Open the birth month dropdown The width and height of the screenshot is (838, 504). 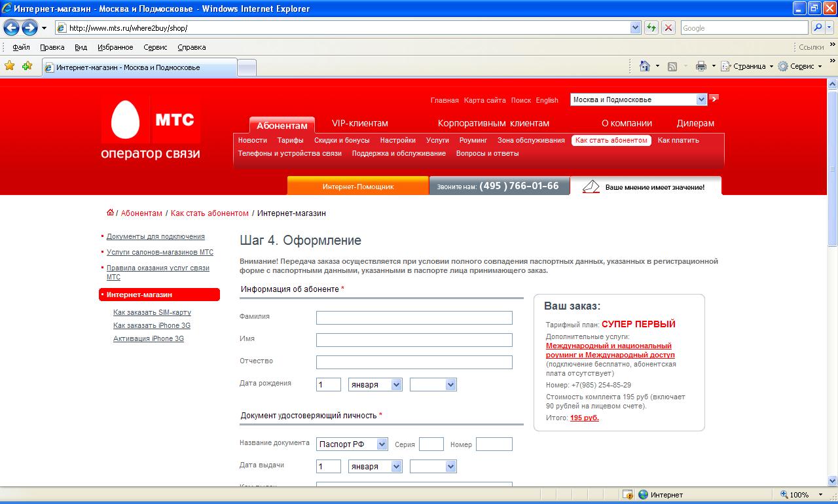tap(395, 385)
